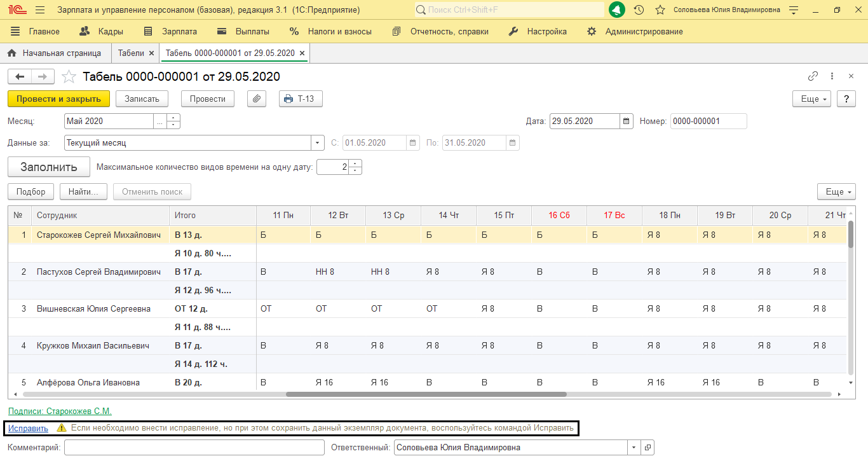Add the page to favorites via the title bar star
This screenshot has width=868, height=463.
660,10
